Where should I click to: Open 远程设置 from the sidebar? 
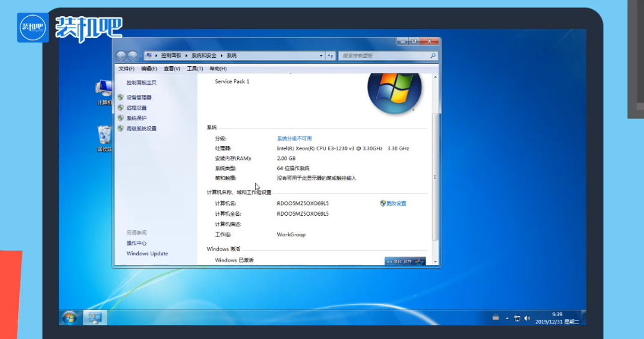click(136, 108)
